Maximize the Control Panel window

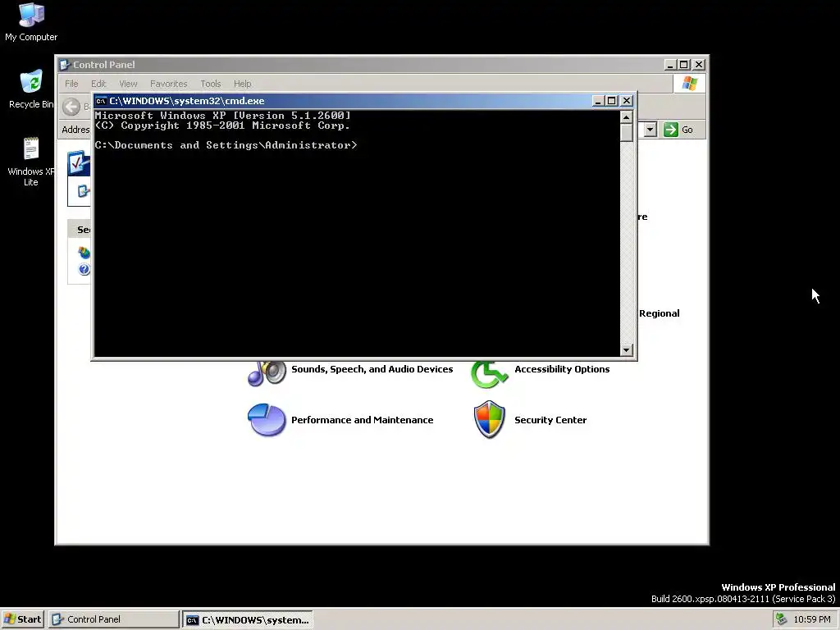point(683,65)
